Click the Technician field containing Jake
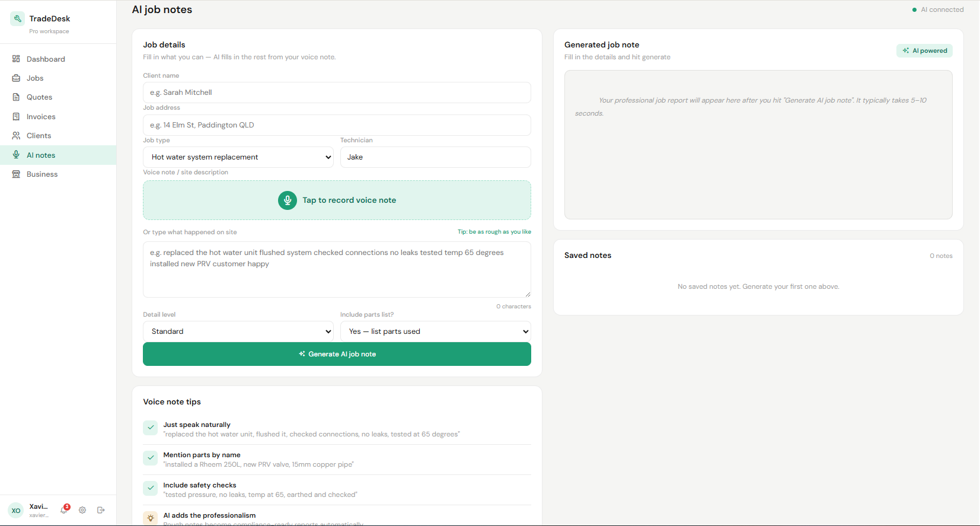Screen dimensions: 980x526 (x=436, y=157)
